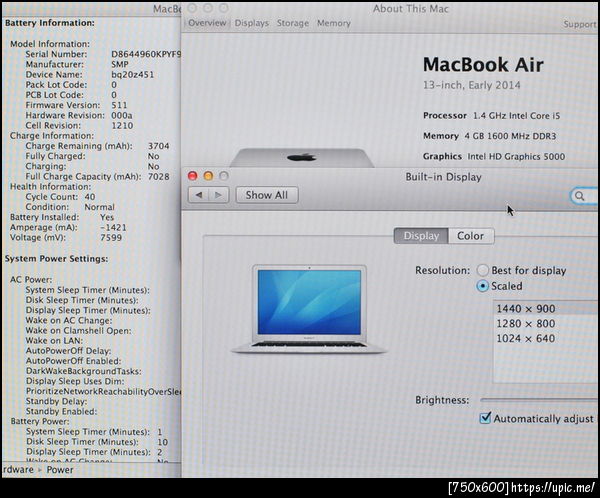Open Displays tab in About This Mac
This screenshot has width=600, height=498.
click(x=251, y=23)
